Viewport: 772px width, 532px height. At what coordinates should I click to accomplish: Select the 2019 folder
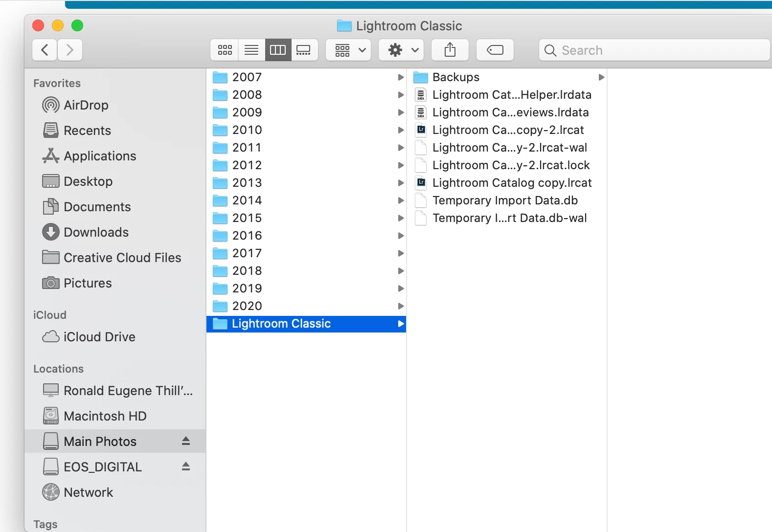pos(306,288)
